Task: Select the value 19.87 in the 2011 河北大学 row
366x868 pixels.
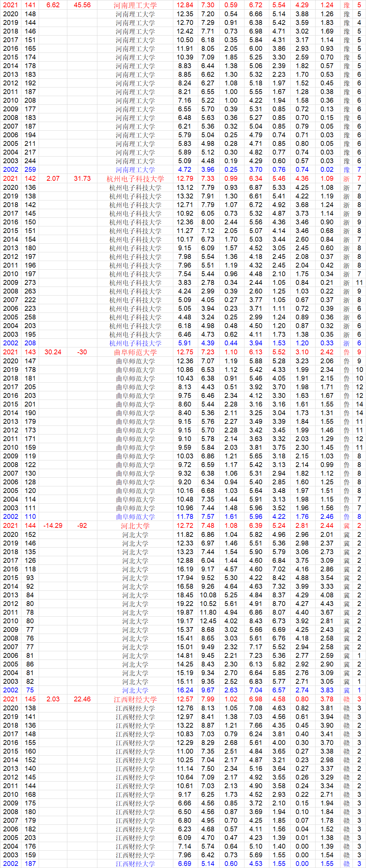Action: tap(185, 613)
